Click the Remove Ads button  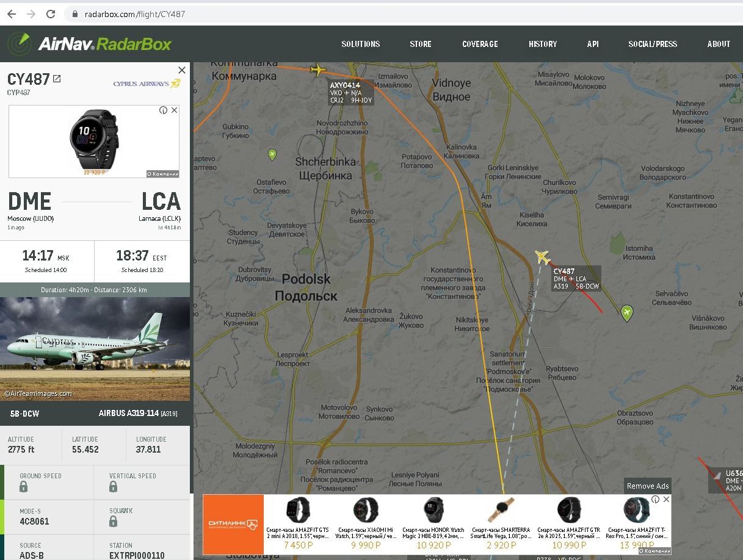pos(648,486)
